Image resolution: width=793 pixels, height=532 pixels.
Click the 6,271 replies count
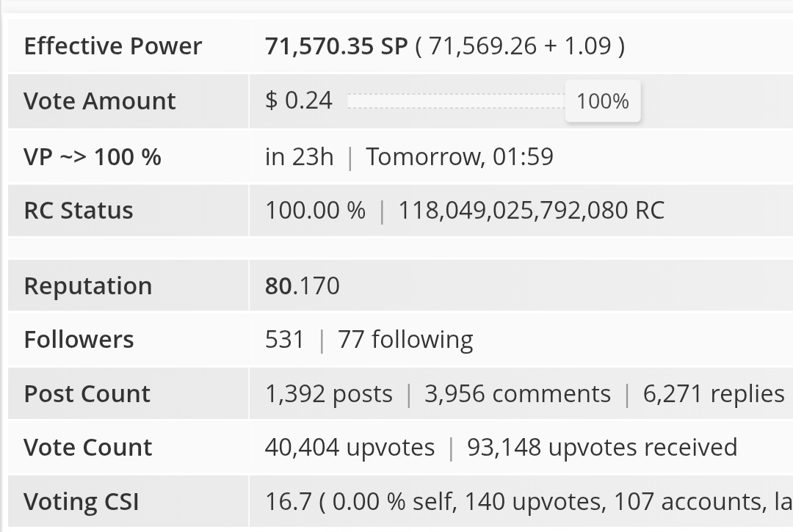click(714, 393)
